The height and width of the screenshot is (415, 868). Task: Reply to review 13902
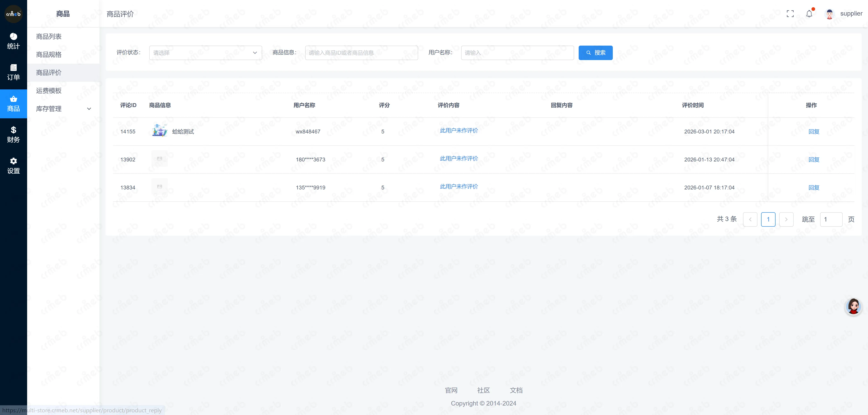pos(814,160)
